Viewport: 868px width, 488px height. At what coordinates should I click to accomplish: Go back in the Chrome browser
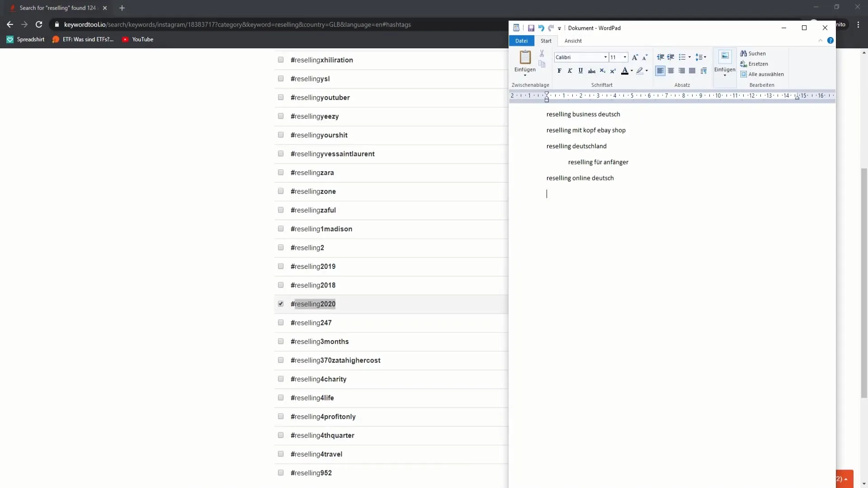[10, 24]
